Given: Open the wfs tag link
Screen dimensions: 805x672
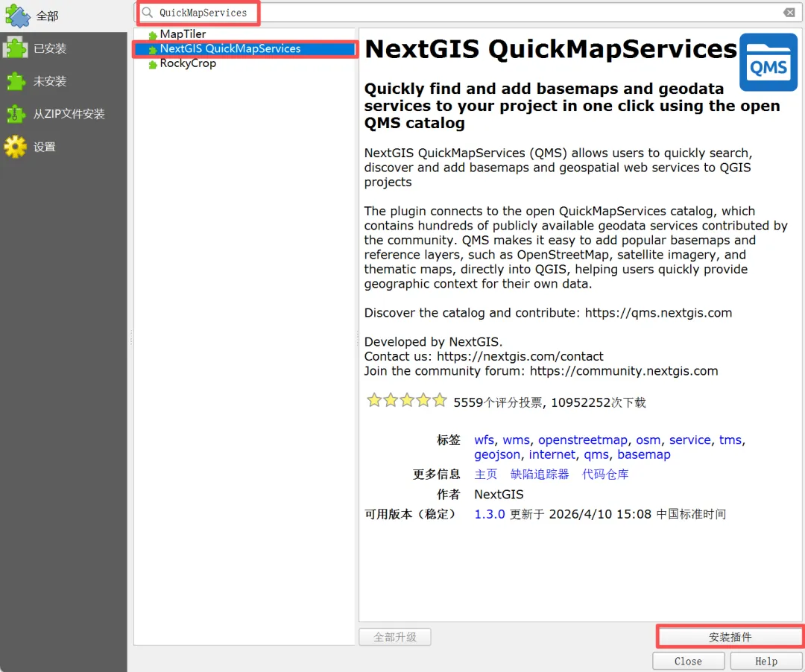Looking at the screenshot, I should 484,440.
